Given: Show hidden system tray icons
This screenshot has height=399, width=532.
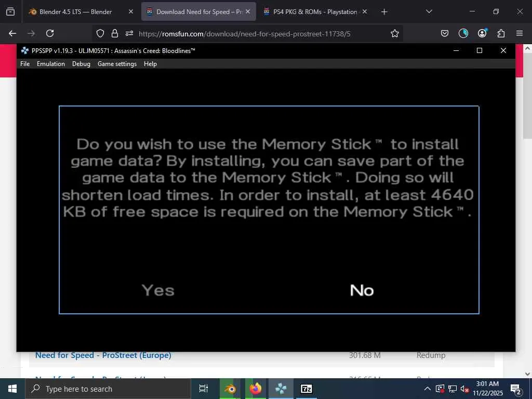Looking at the screenshot, I should tap(428, 389).
